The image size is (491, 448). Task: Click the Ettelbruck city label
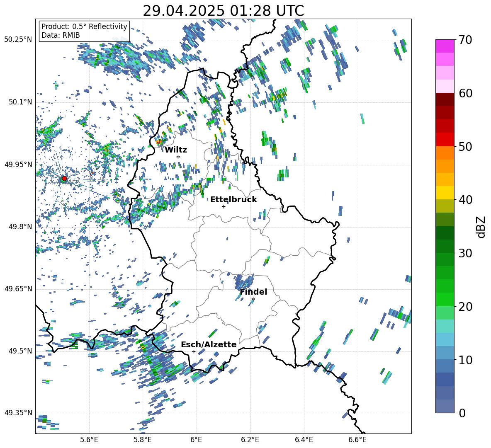(233, 200)
